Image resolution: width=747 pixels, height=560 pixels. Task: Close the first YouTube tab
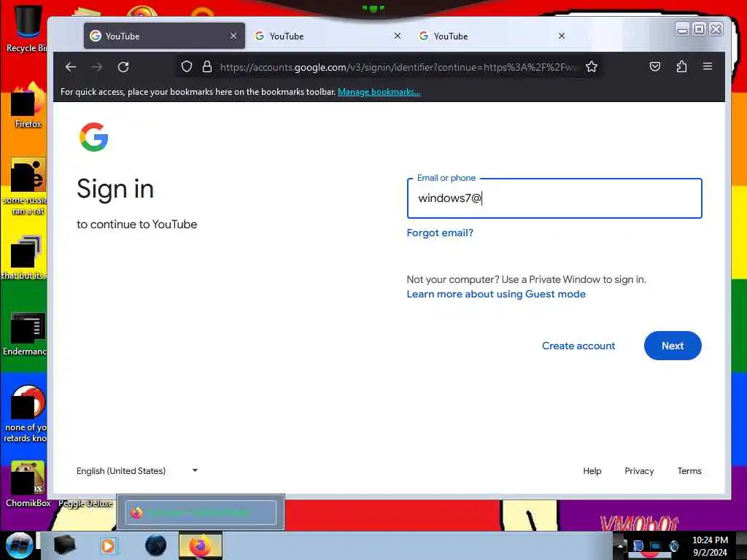click(x=233, y=36)
